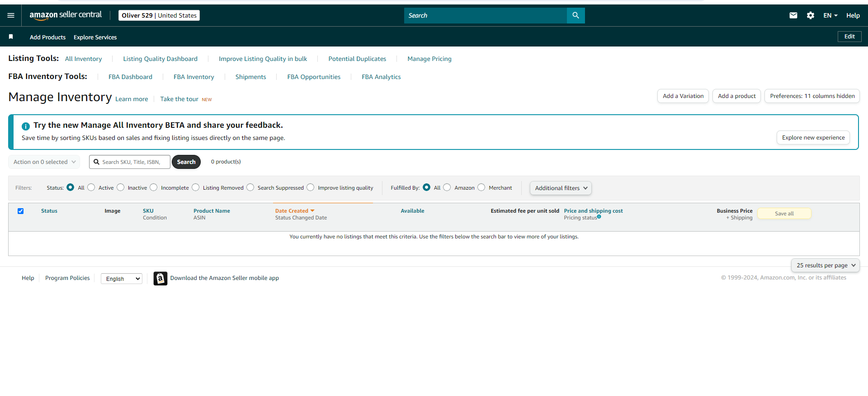
Task: Click the Add a Variation button
Action: (x=683, y=96)
